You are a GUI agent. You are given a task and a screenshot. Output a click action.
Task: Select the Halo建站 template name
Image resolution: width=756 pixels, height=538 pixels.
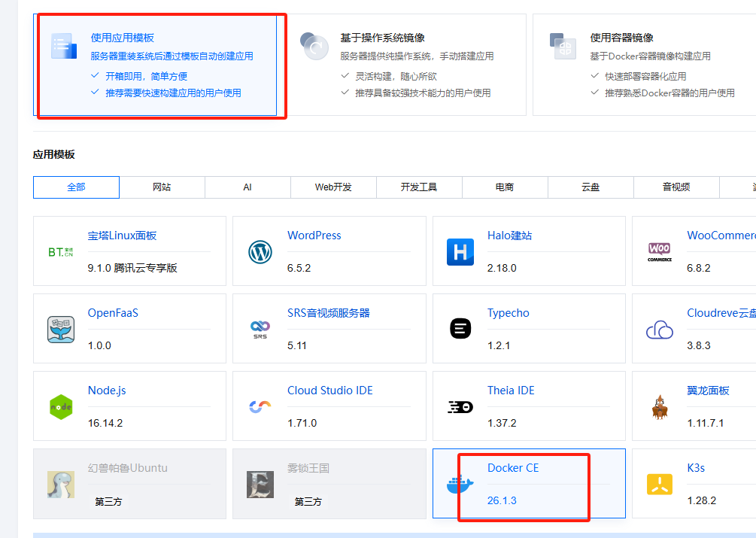[509, 236]
